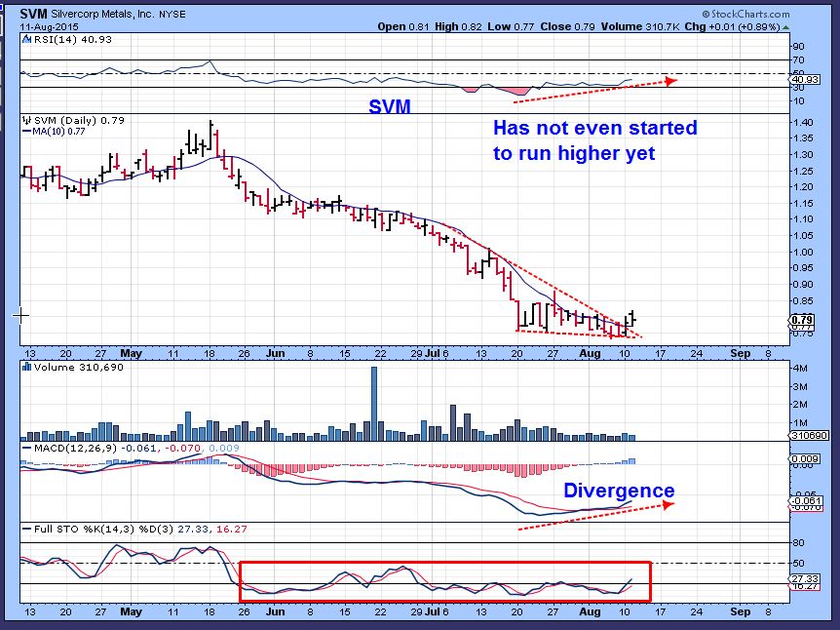Viewport: 840px width, 630px height.
Task: Select the MA(10) blue line legend marker
Action: click(x=26, y=133)
